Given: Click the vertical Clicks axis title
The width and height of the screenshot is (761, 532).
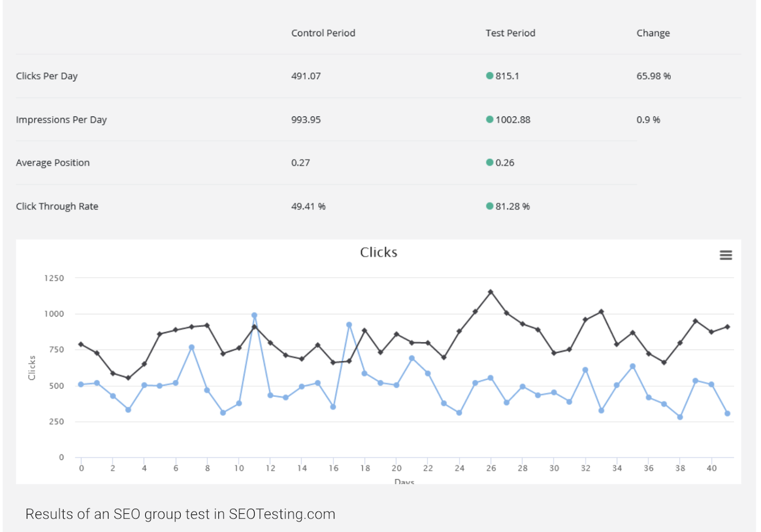Looking at the screenshot, I should pos(32,368).
